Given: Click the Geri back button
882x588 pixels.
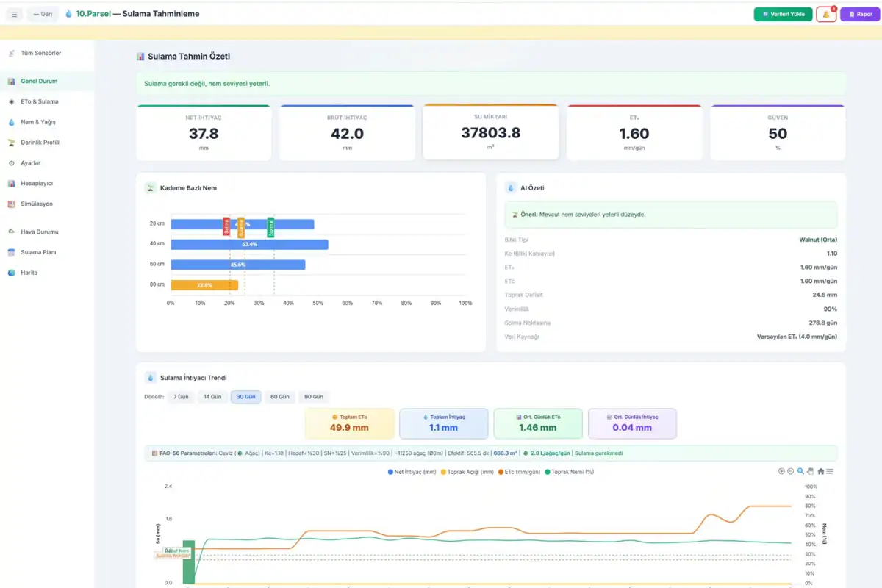Looking at the screenshot, I should coord(43,14).
